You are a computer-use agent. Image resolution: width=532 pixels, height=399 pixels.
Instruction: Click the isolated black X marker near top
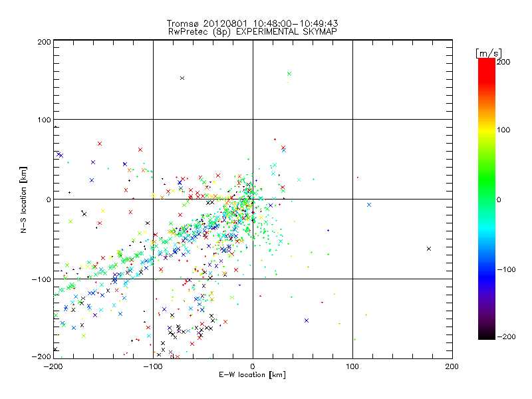click(x=182, y=78)
